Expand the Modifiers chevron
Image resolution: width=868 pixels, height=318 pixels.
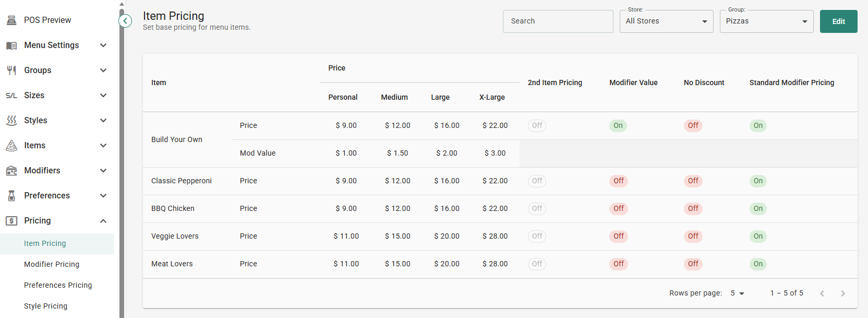tap(103, 171)
